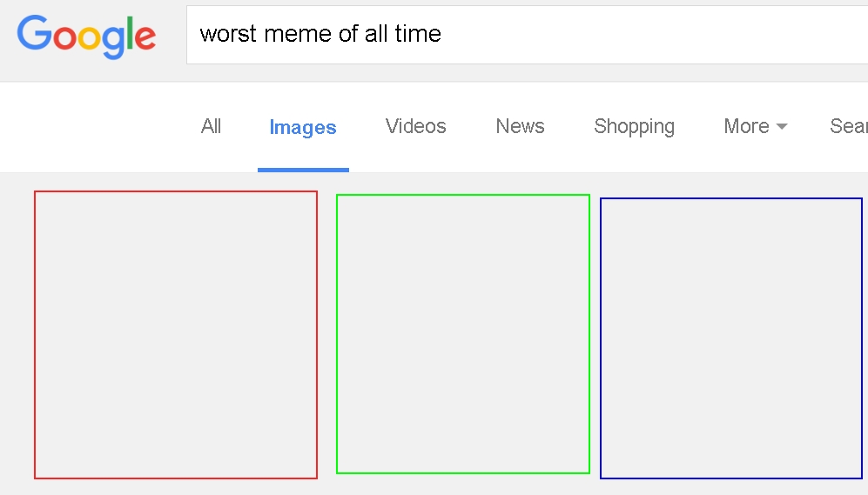
Task: Open the red-outlined image result
Action: pyautogui.click(x=176, y=335)
